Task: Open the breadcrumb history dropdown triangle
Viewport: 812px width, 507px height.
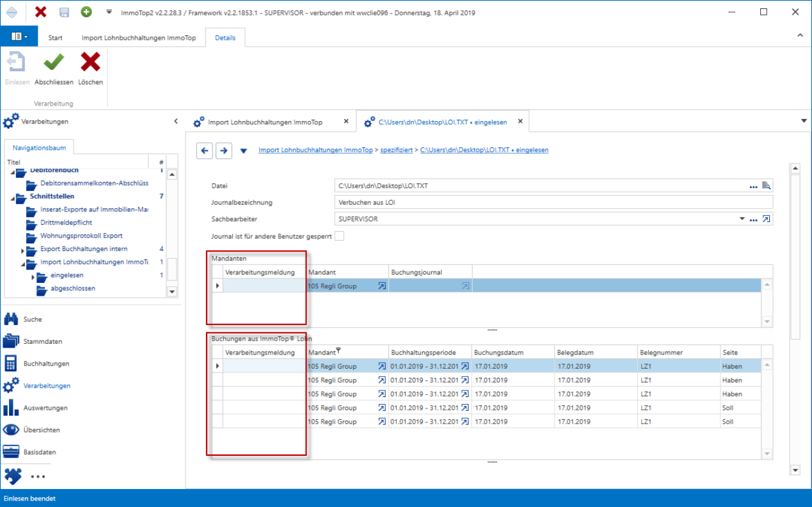Action: pos(243,151)
